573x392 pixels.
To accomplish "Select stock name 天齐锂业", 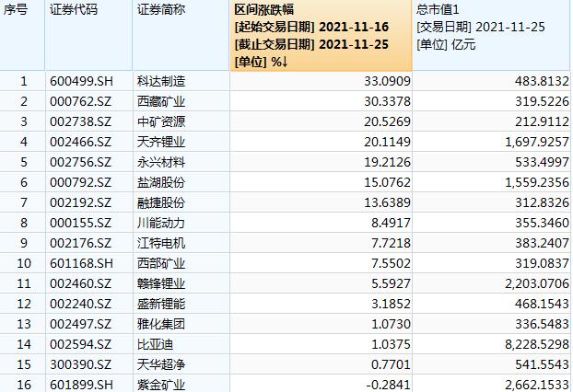I will [161, 142].
